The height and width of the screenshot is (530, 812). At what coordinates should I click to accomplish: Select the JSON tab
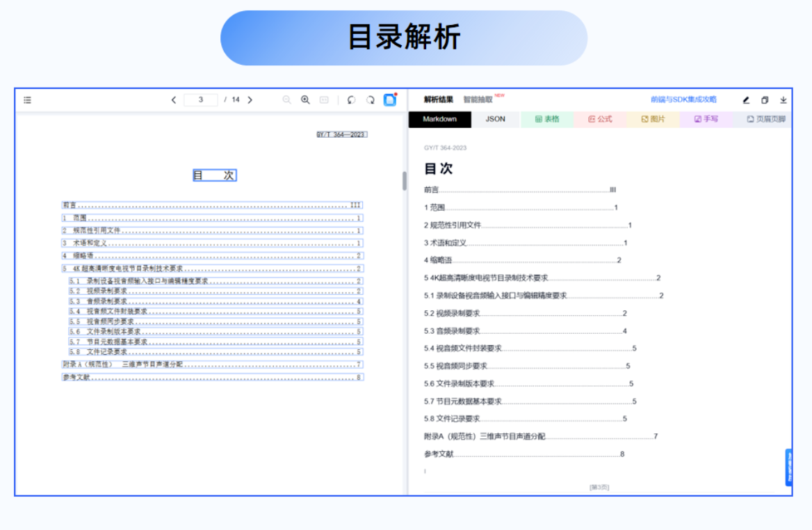tap(496, 119)
